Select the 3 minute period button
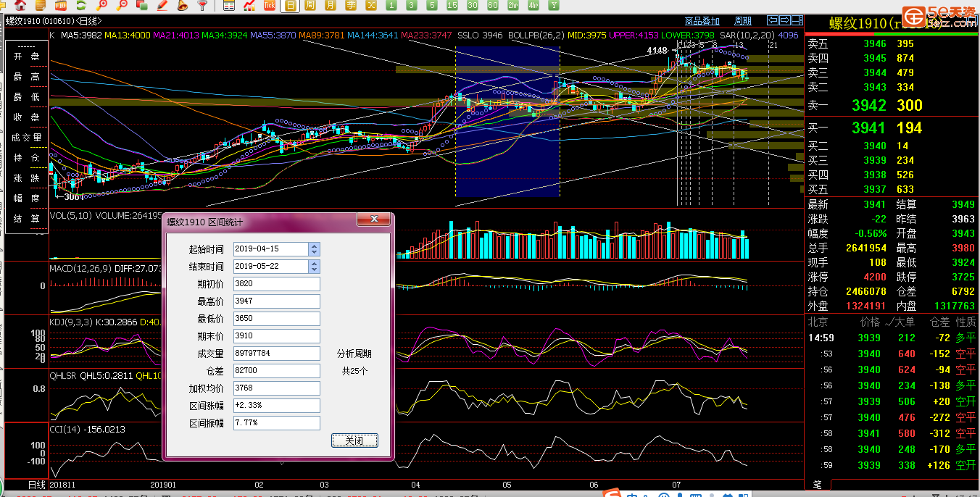This screenshot has height=497, width=980. click(412, 5)
